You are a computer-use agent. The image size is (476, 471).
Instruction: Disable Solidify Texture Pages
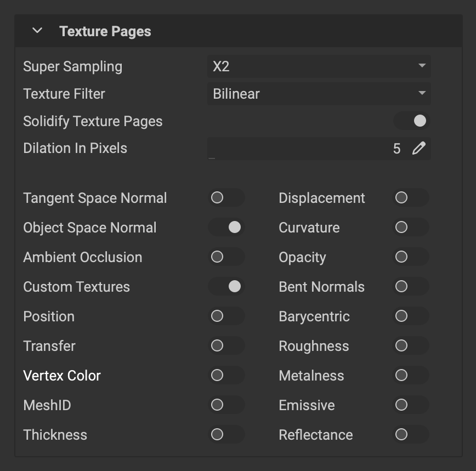tap(411, 121)
